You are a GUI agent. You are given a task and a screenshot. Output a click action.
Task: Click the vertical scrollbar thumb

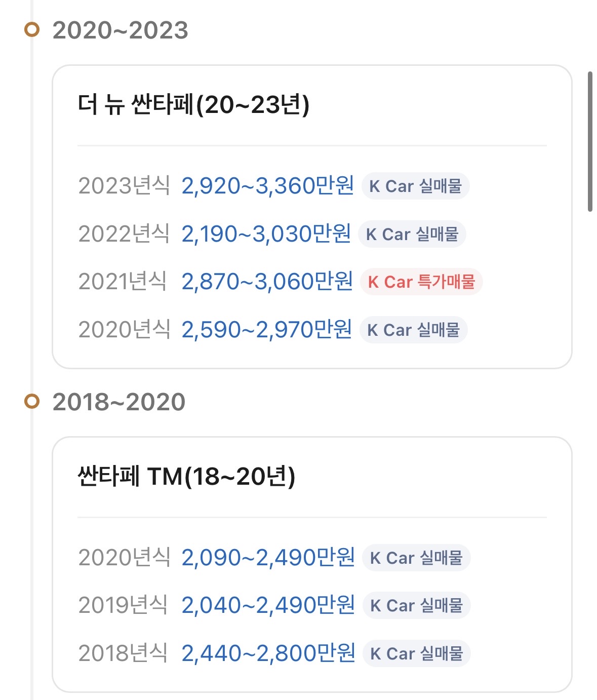click(x=590, y=142)
